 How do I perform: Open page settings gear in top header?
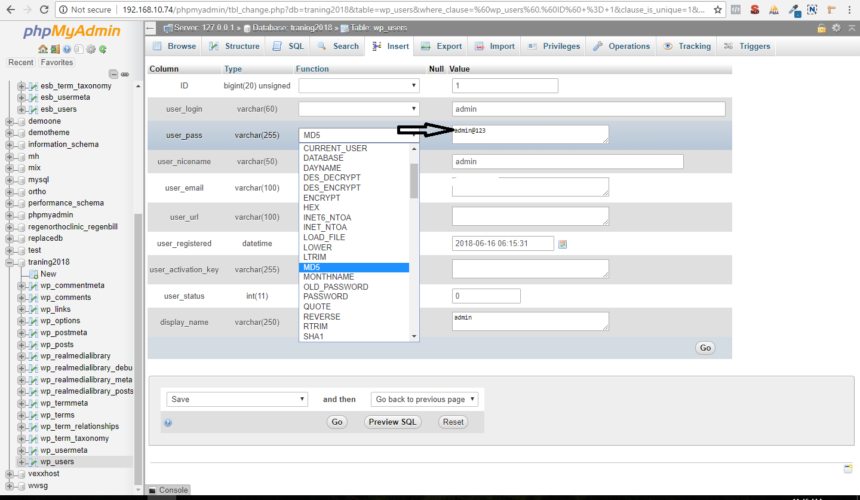836,28
